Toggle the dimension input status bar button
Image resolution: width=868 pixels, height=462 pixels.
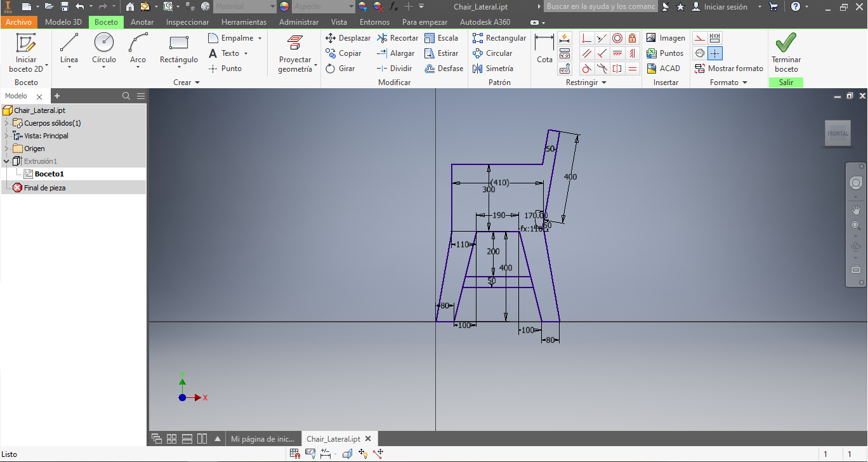click(326, 454)
